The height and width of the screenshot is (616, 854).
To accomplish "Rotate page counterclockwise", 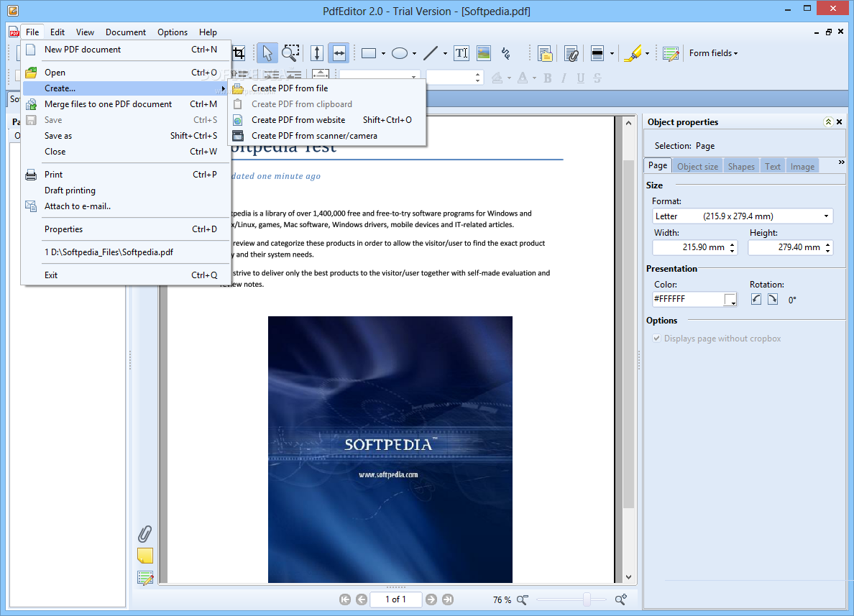I will coord(756,299).
